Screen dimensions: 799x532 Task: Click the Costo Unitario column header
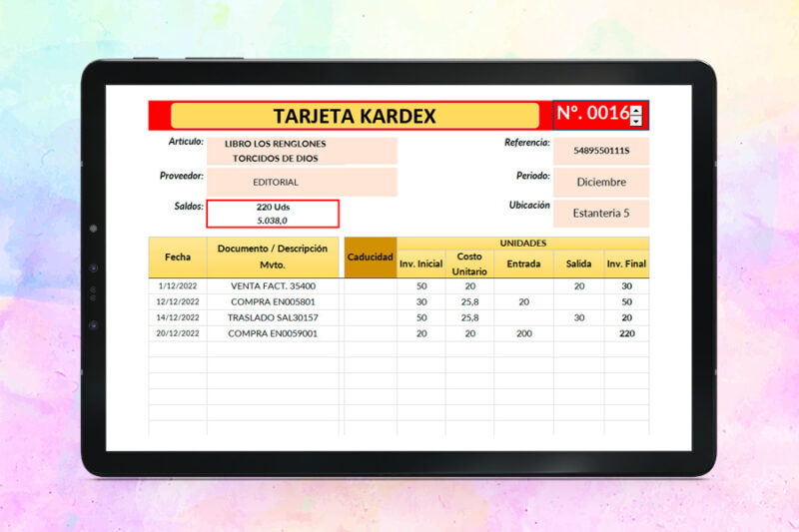(x=469, y=264)
